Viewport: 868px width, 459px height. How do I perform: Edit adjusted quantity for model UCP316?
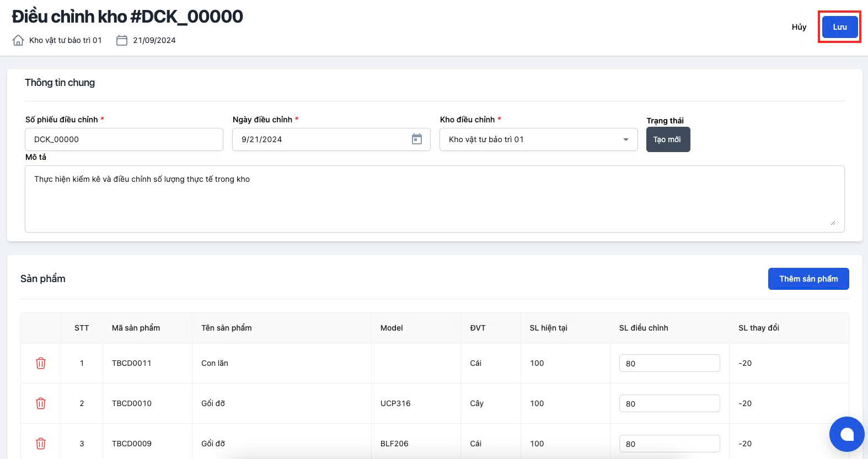point(669,403)
